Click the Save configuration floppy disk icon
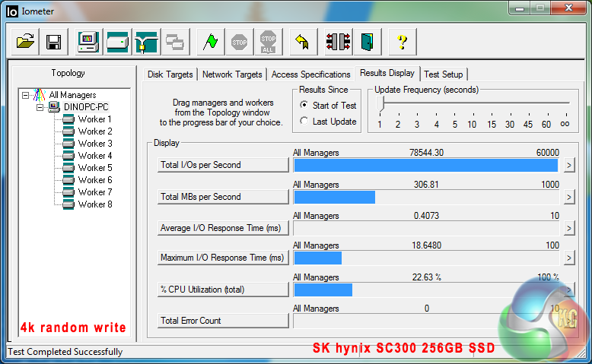Viewport: 592px width, 364px height. [x=53, y=42]
